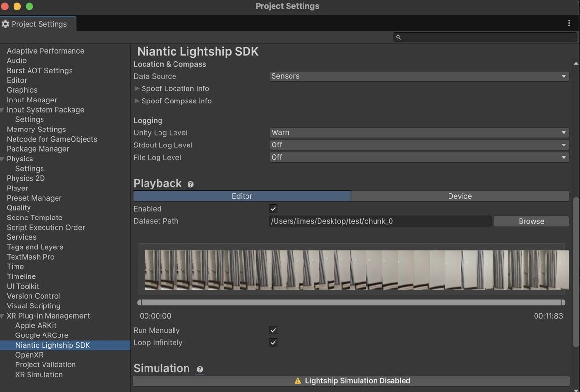580x392 pixels.
Task: Select Editor settings in the sidebar
Action: tap(17, 80)
